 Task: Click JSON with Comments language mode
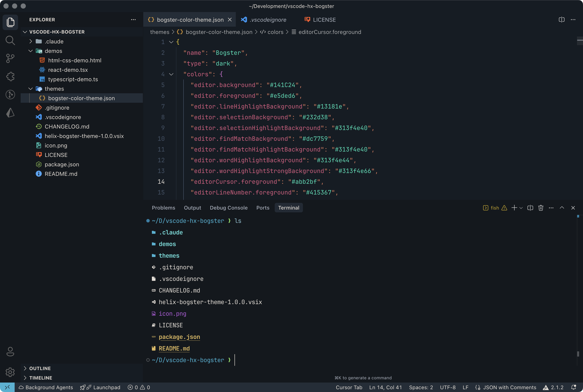click(x=509, y=387)
